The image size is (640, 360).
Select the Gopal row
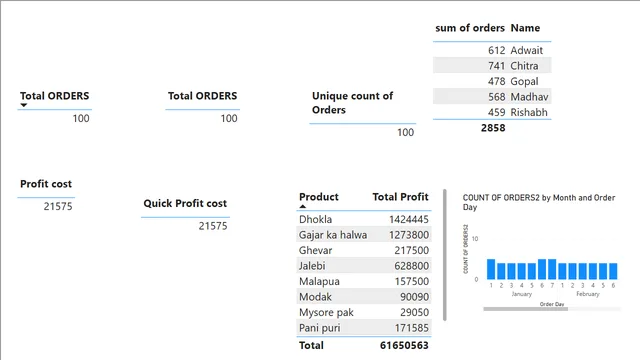tap(492, 81)
